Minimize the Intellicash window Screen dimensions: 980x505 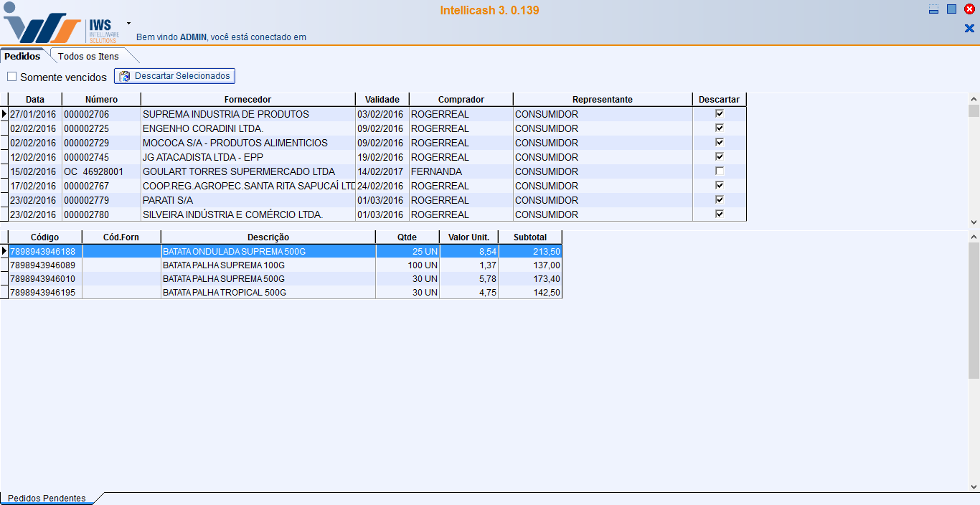pos(933,9)
